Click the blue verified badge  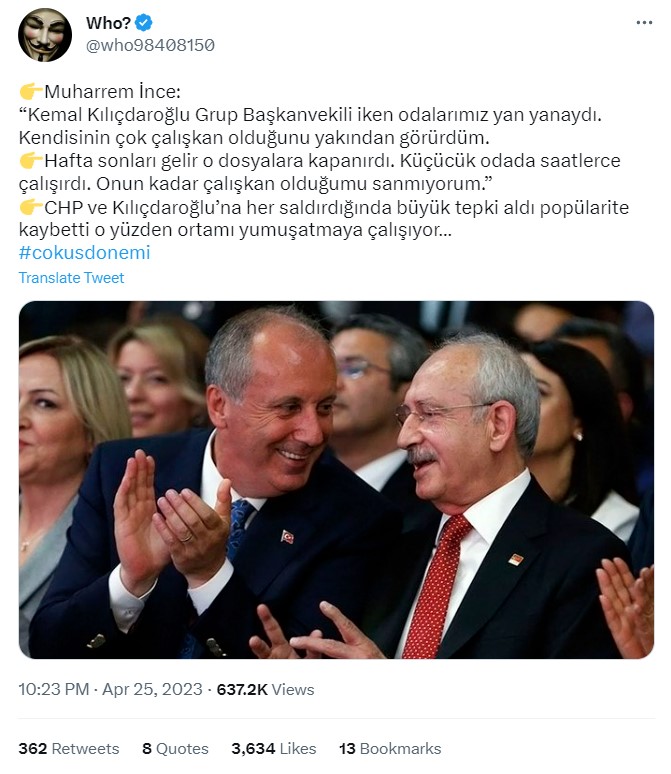click(144, 23)
